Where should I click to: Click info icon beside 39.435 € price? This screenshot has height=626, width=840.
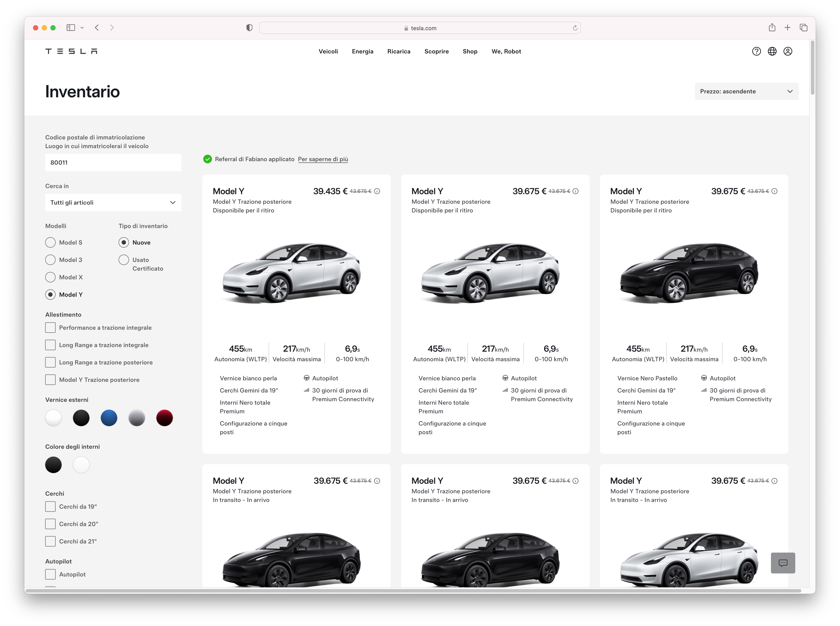click(377, 191)
